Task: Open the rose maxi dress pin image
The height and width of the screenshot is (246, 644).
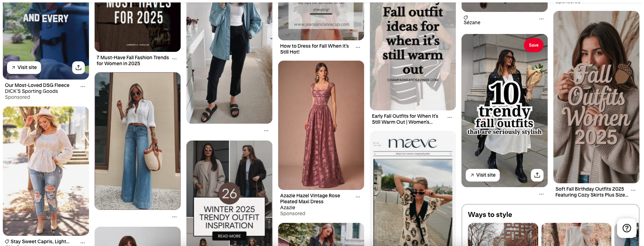Action: point(321,125)
